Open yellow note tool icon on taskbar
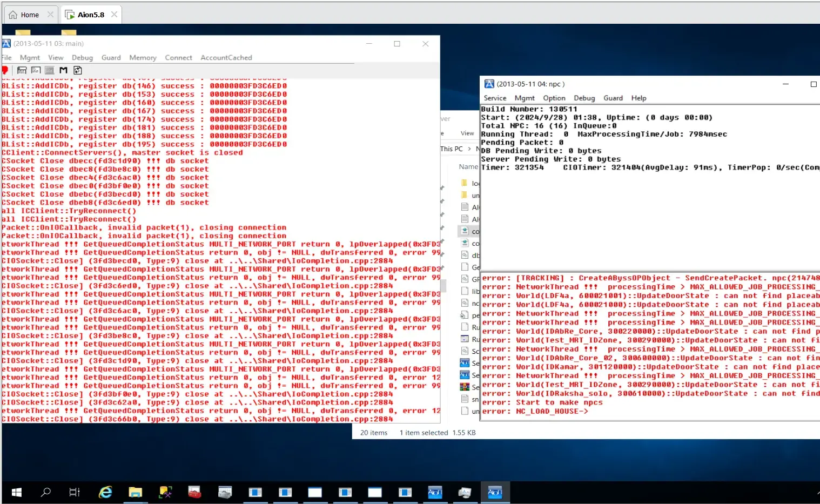 click(165, 492)
